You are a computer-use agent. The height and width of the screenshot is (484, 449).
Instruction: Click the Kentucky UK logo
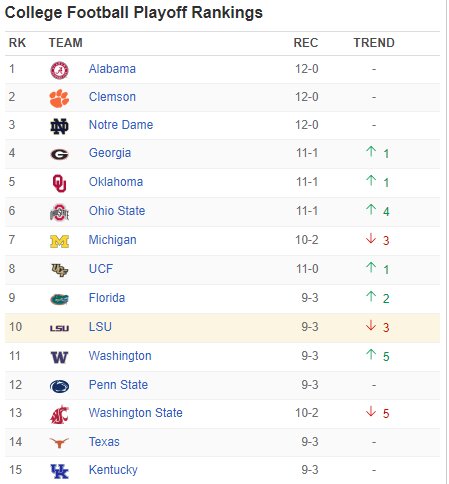point(59,471)
